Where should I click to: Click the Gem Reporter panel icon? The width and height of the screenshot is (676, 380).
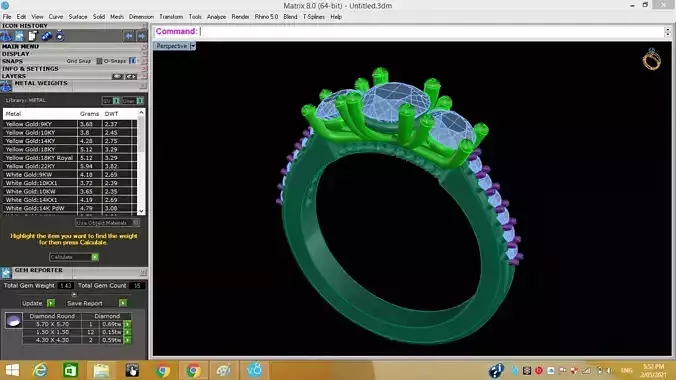(6, 273)
